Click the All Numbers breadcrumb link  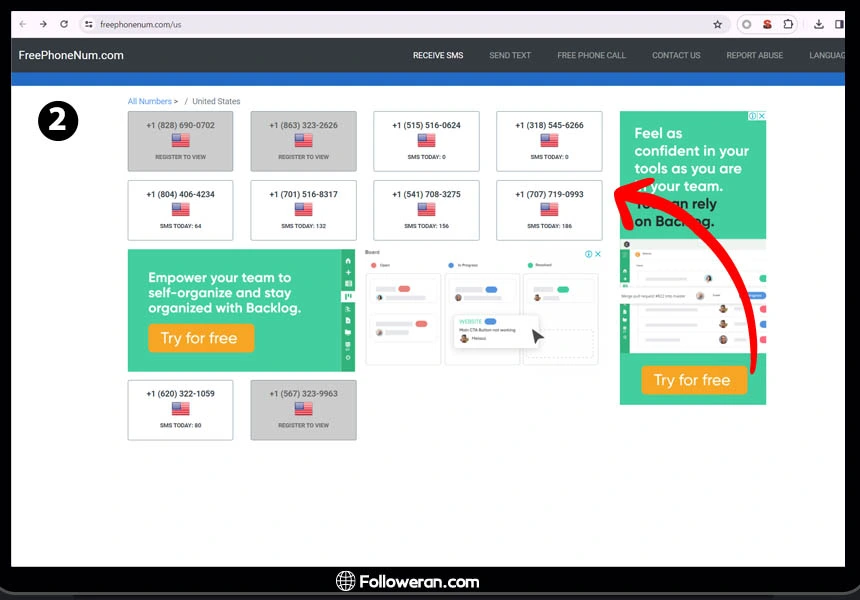click(149, 101)
